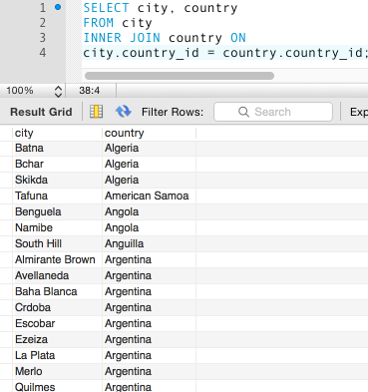
Task: Select the La Plata city cell
Action: click(x=57, y=355)
